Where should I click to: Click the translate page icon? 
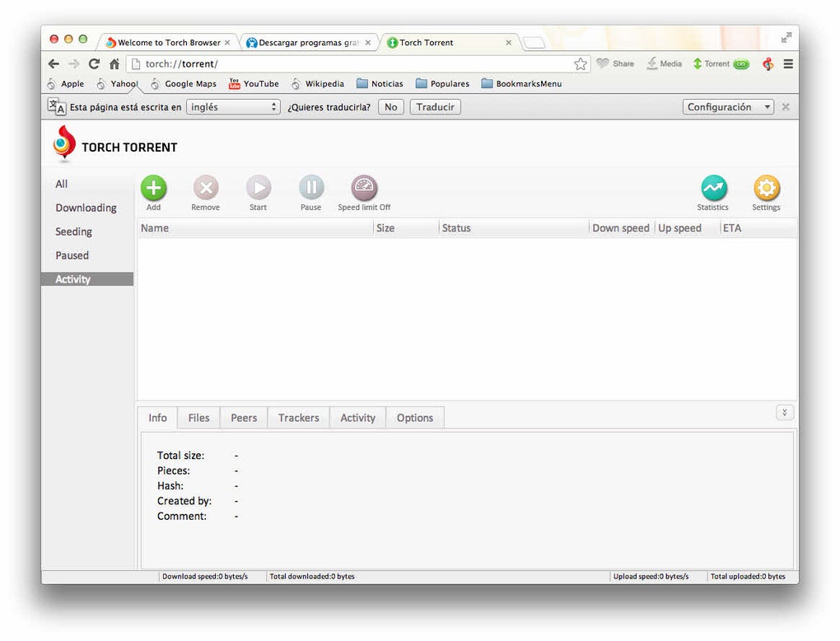pos(56,106)
